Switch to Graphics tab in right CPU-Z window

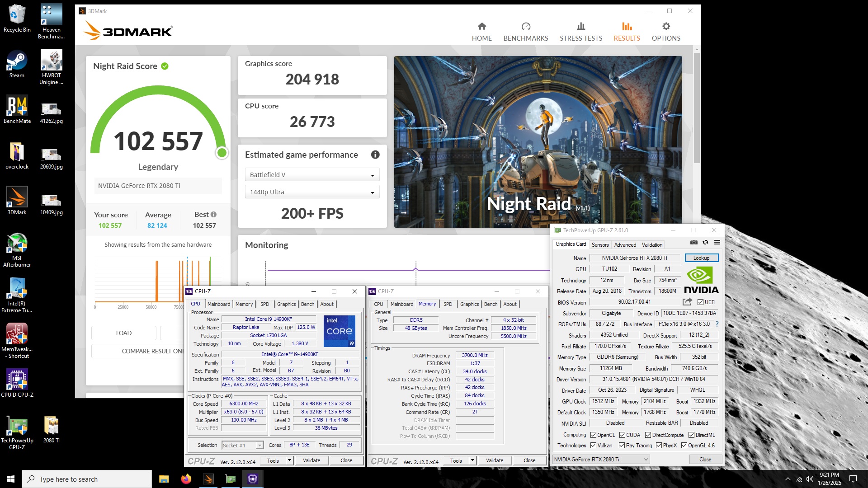tap(470, 304)
